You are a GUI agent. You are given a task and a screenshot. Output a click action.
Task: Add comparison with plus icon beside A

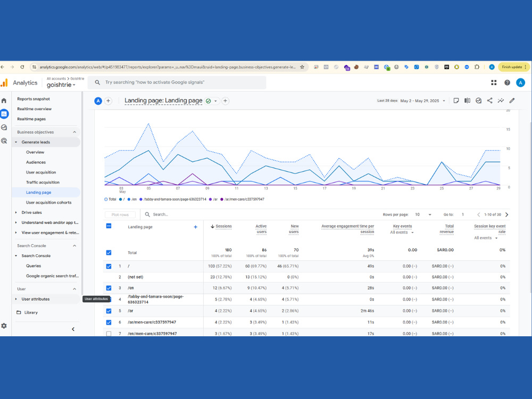tap(108, 101)
